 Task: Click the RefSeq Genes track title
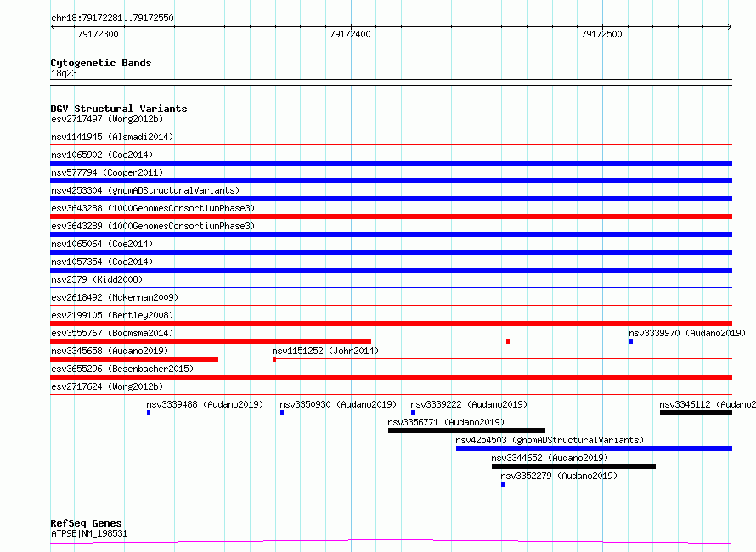[86, 523]
